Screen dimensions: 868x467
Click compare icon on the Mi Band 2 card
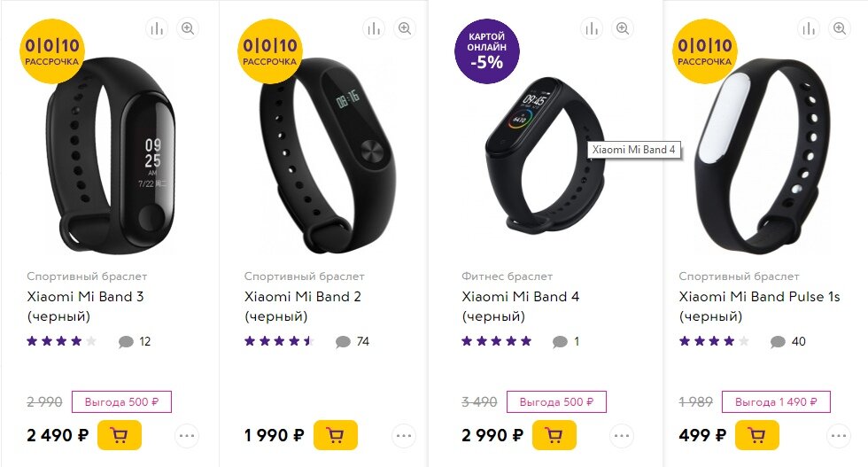(x=374, y=28)
